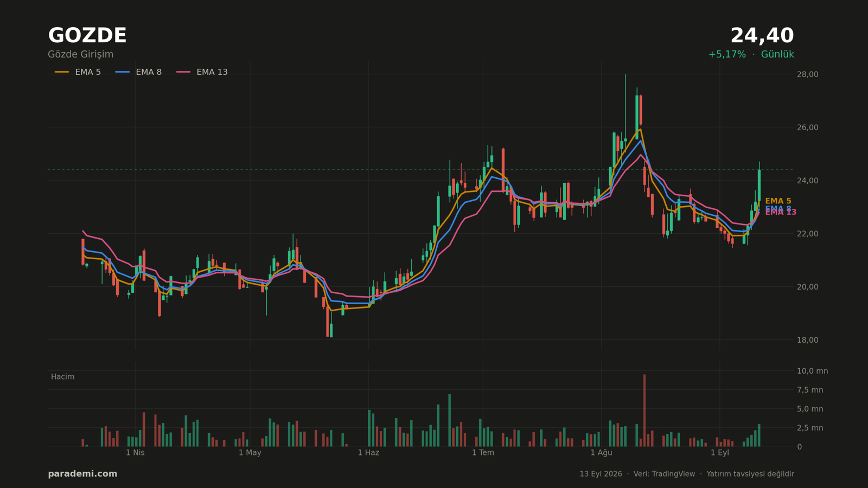Click the 20,00 price axis label

pyautogui.click(x=807, y=287)
